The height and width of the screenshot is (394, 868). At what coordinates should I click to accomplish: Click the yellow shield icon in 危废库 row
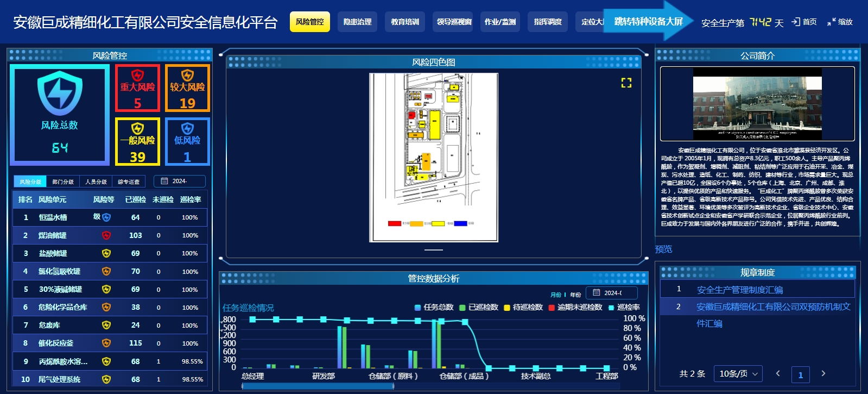point(106,325)
